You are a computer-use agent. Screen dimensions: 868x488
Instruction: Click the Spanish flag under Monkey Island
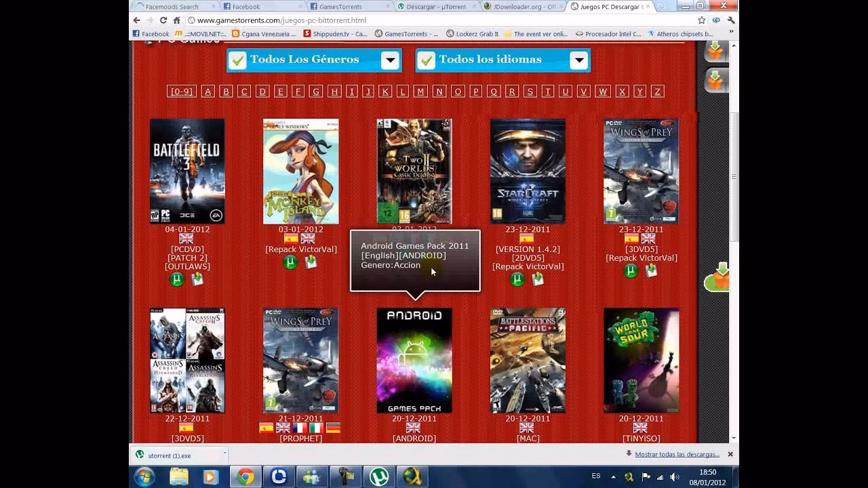point(292,239)
